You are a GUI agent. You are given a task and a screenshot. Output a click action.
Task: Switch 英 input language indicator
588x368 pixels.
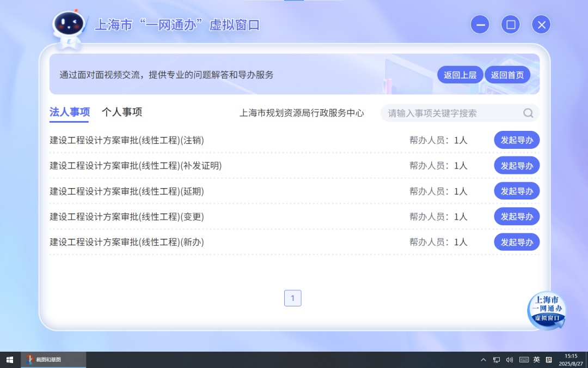click(x=537, y=360)
